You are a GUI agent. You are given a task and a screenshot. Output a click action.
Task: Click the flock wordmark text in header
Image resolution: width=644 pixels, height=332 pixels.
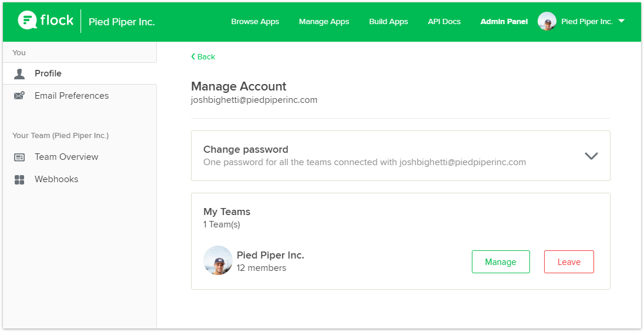(x=56, y=20)
